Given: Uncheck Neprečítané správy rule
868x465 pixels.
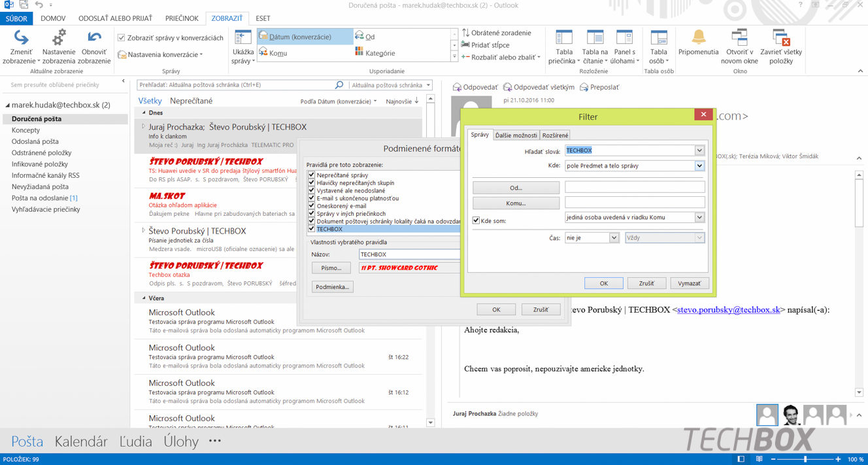Looking at the screenshot, I should point(312,175).
